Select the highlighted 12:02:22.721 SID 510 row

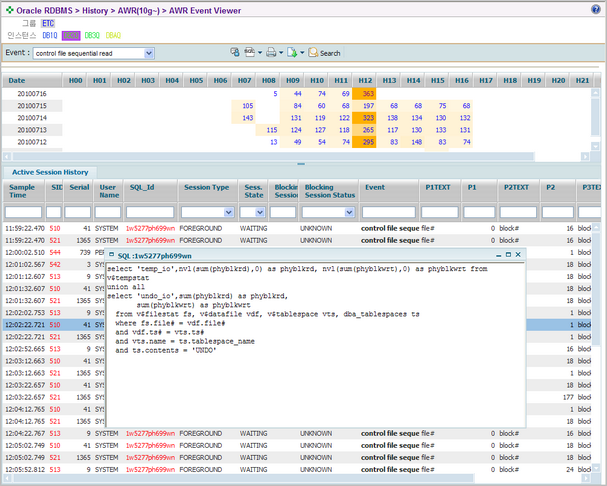[x=297, y=325]
